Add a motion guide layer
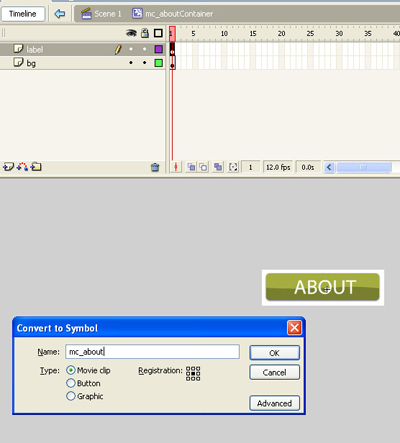This screenshot has width=400, height=443. 22,167
